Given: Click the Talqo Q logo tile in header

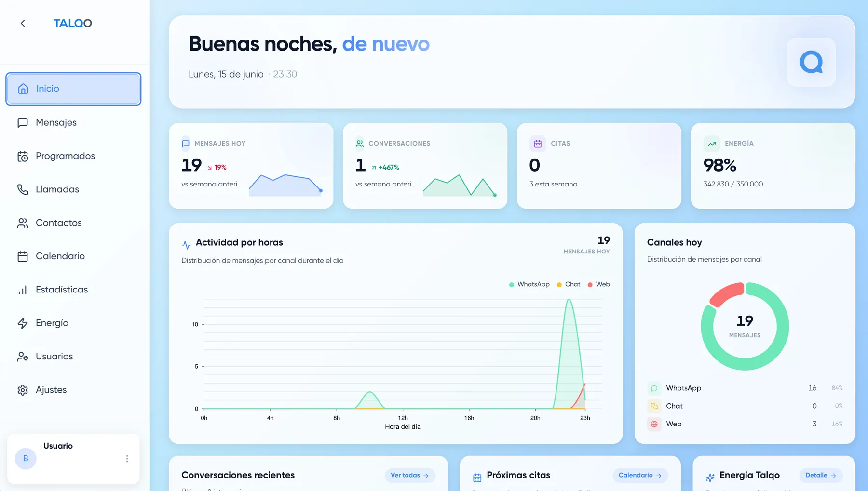Looking at the screenshot, I should pyautogui.click(x=811, y=62).
